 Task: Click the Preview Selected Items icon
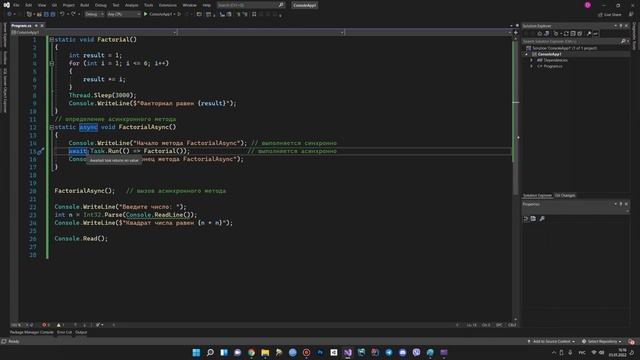pyautogui.click(x=596, y=33)
